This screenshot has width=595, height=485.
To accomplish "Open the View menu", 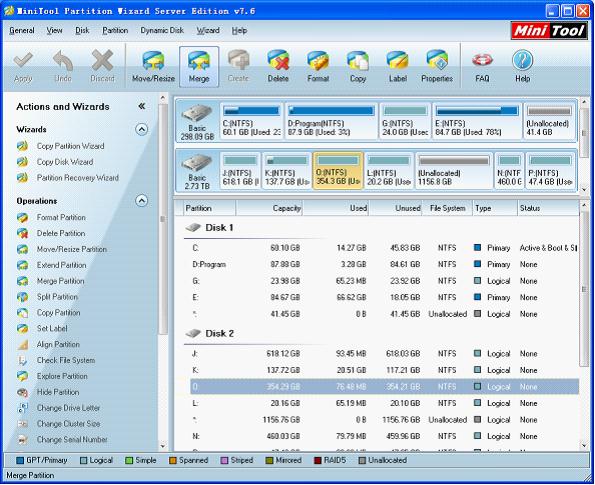I will coord(54,30).
